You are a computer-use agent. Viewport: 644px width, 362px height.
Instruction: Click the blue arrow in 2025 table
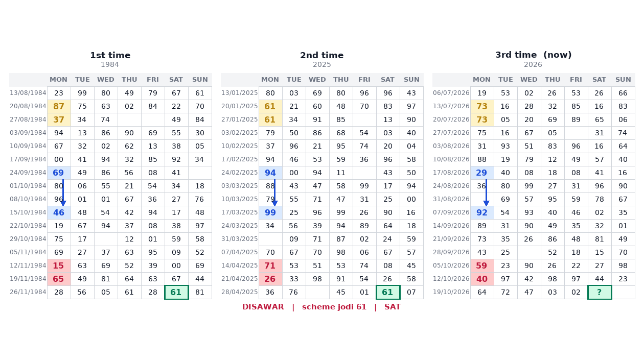tap(274, 192)
